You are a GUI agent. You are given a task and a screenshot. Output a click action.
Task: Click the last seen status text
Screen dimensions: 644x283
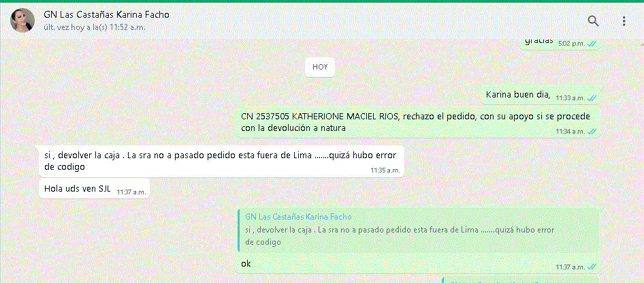(95, 27)
